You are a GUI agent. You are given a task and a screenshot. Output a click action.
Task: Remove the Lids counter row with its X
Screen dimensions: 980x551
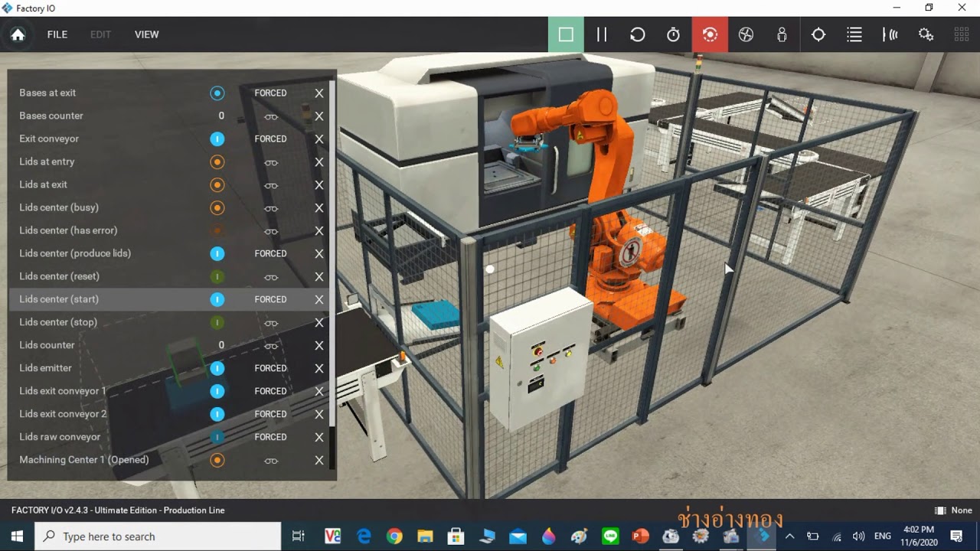(319, 346)
